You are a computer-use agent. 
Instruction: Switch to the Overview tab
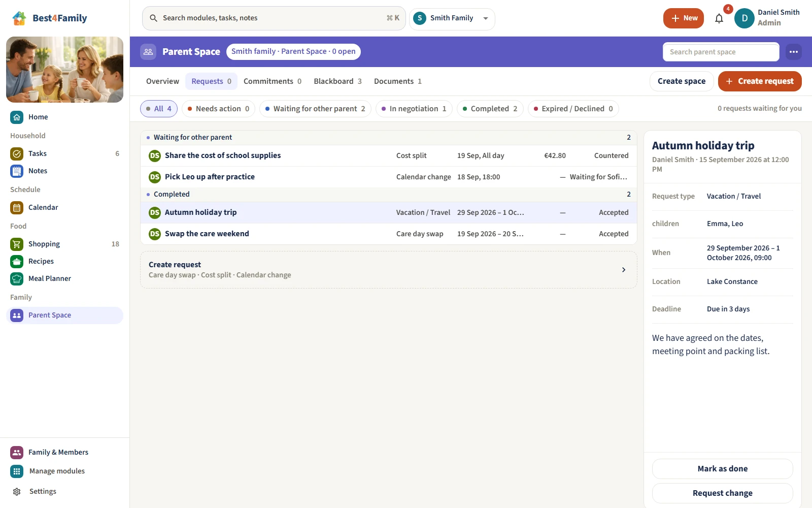click(x=162, y=81)
